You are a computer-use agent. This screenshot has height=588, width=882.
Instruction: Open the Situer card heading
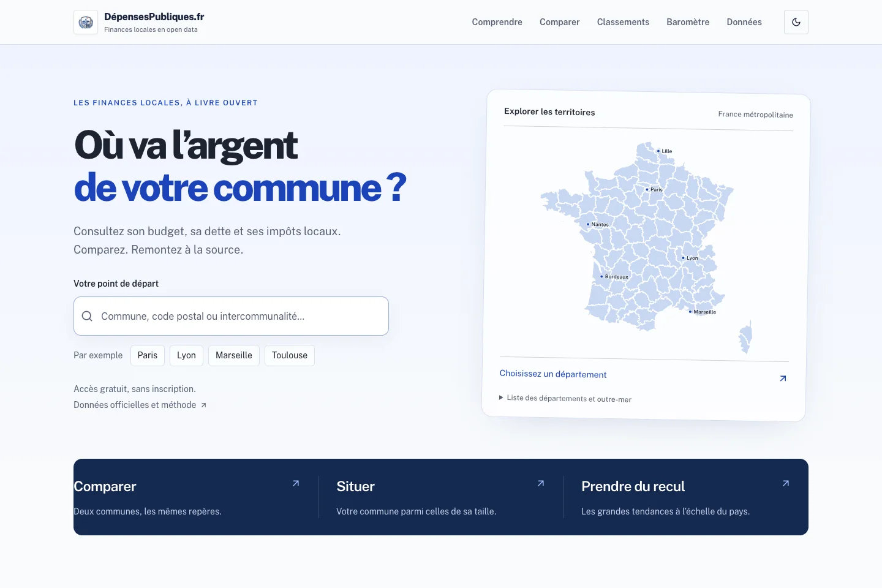click(355, 486)
